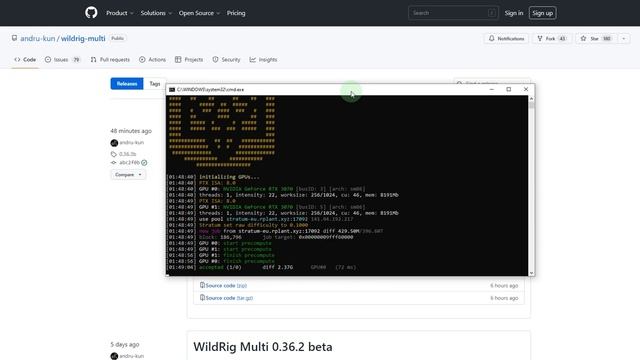Click the Sign in link
640x360 pixels.
513,13
